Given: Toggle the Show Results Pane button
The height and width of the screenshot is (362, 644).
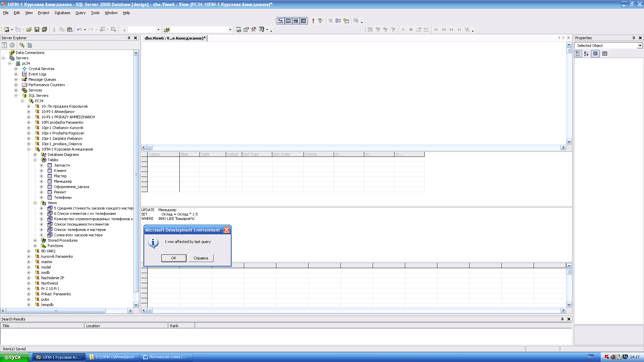Looking at the screenshot, I should click(x=304, y=21).
